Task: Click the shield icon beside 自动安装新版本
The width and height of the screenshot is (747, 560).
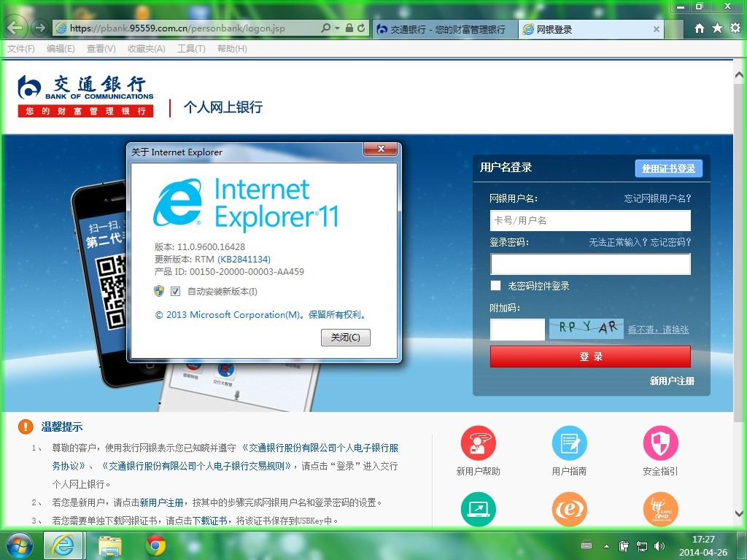Action: tap(159, 291)
